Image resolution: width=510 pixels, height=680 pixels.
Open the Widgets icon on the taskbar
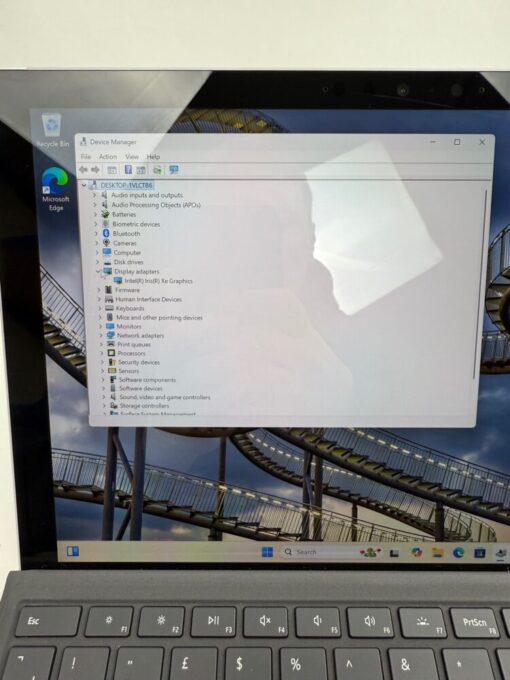72,551
